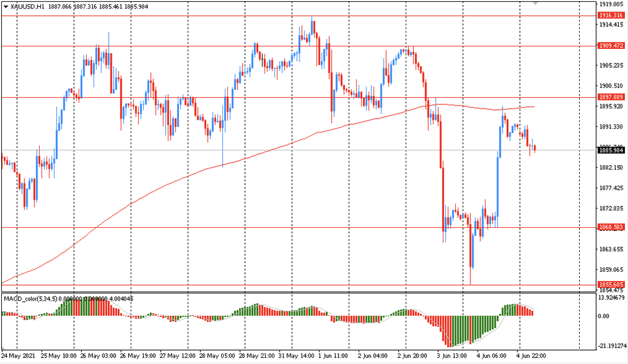Click the 1 Jun 11:00 time label
This screenshot has width=628, height=364.
click(x=333, y=356)
